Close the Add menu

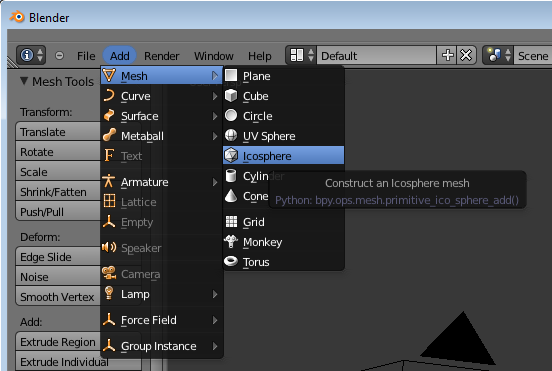120,56
